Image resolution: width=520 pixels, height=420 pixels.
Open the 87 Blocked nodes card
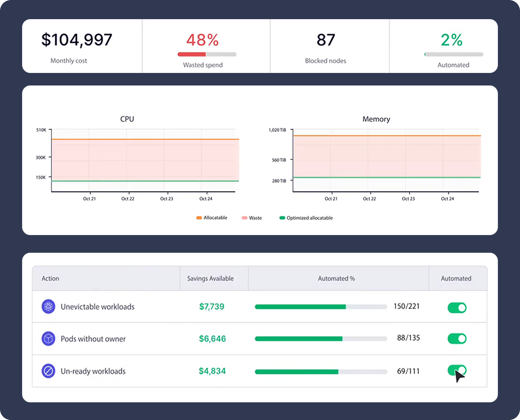coord(326,46)
